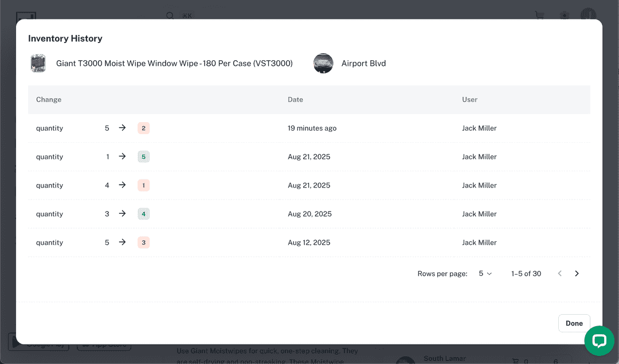Screen dimensions: 619x364
Task: Click arrow icon in the Aug 12 row
Action: coord(122,242)
